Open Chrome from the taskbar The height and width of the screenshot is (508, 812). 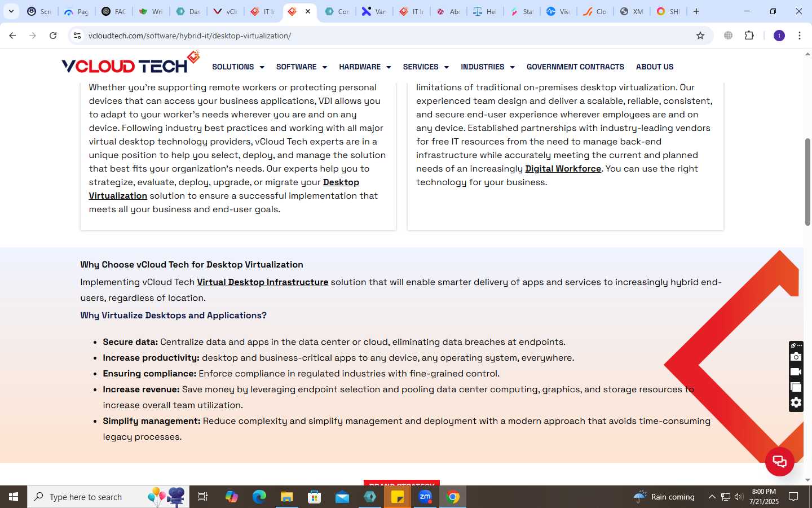453,497
